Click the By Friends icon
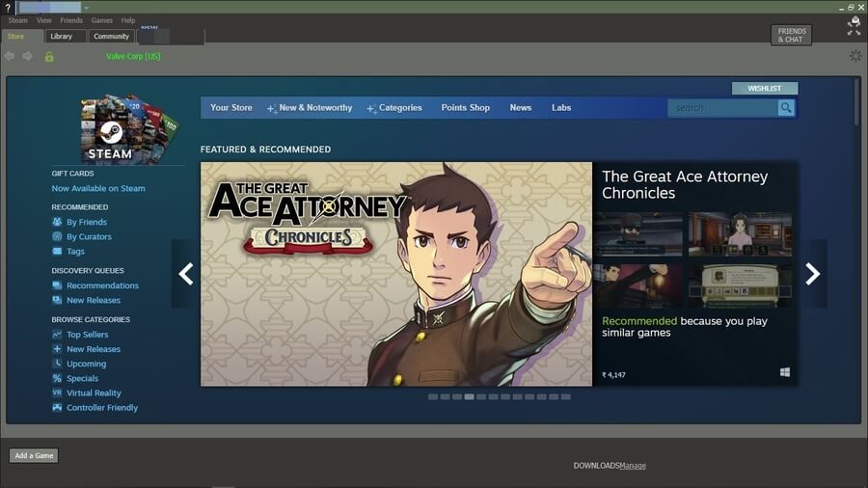 (58, 222)
